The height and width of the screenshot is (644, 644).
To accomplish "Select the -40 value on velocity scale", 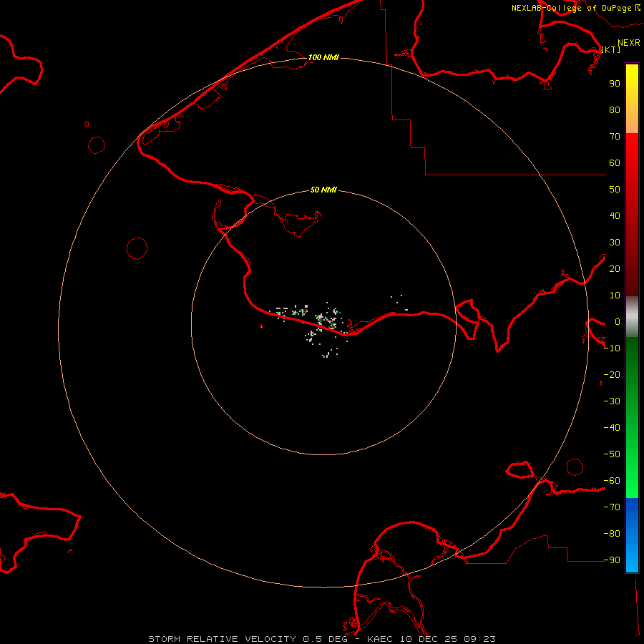I will (x=612, y=428).
